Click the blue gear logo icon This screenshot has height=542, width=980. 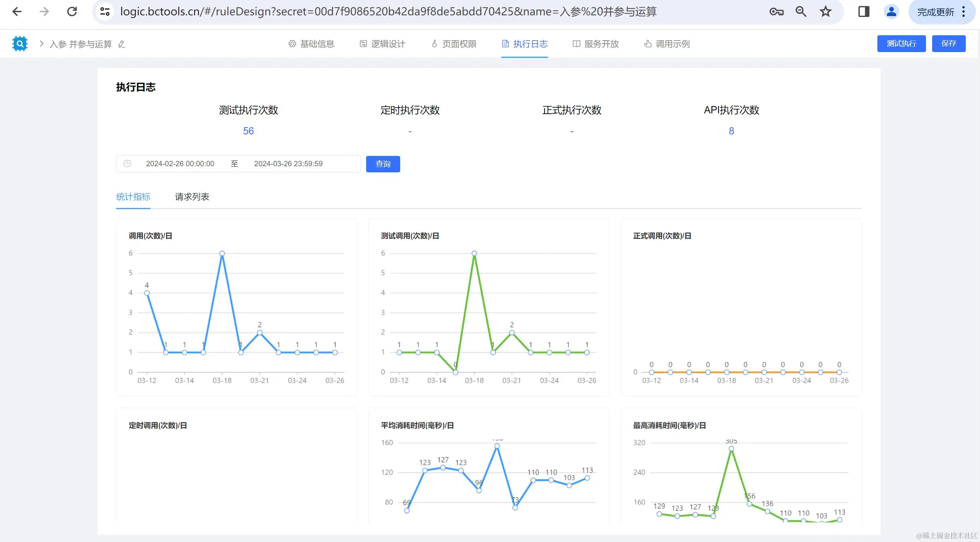point(20,44)
